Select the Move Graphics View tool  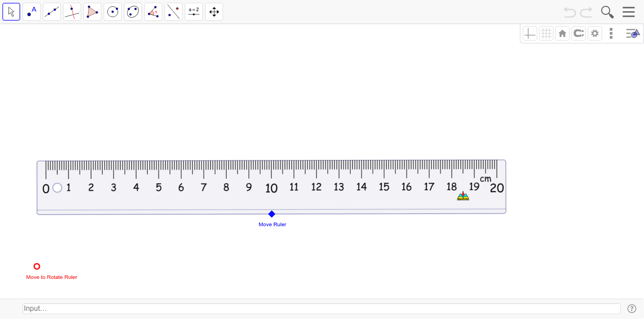(214, 11)
